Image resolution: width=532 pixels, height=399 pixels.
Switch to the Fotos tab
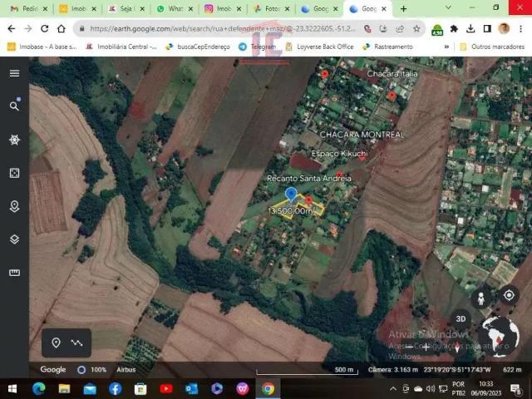tap(271, 9)
